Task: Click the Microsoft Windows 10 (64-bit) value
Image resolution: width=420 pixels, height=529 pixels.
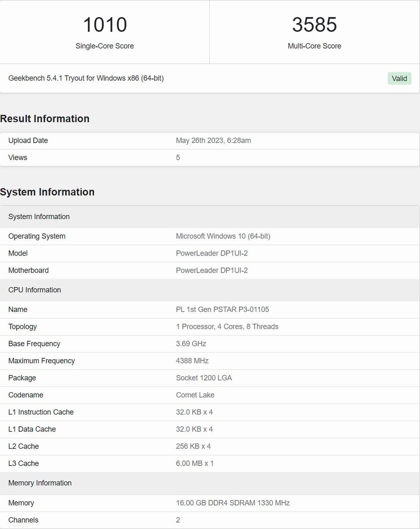Action: click(x=223, y=236)
